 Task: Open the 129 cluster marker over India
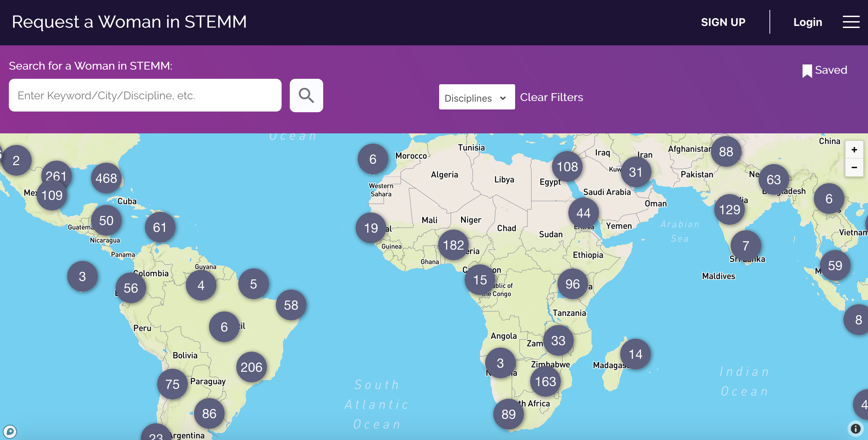pyautogui.click(x=729, y=209)
